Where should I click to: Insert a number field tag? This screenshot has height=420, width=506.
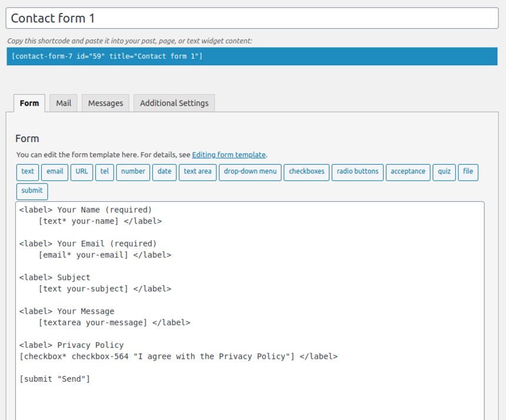[x=133, y=172]
